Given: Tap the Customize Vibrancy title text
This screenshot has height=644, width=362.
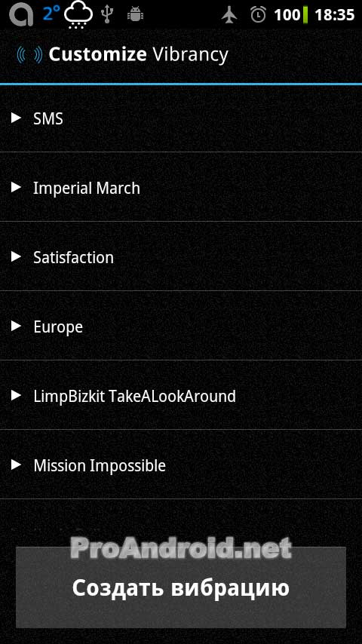Looking at the screenshot, I should click(x=138, y=54).
